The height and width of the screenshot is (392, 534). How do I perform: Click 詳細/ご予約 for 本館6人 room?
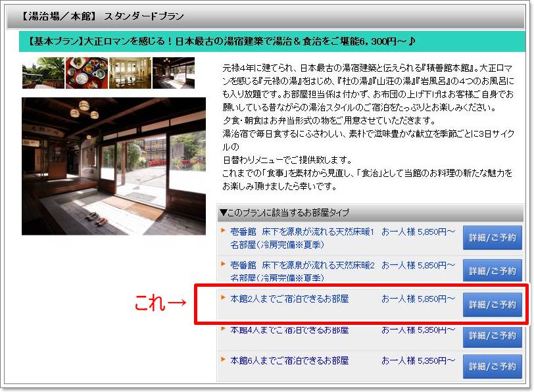coord(492,366)
